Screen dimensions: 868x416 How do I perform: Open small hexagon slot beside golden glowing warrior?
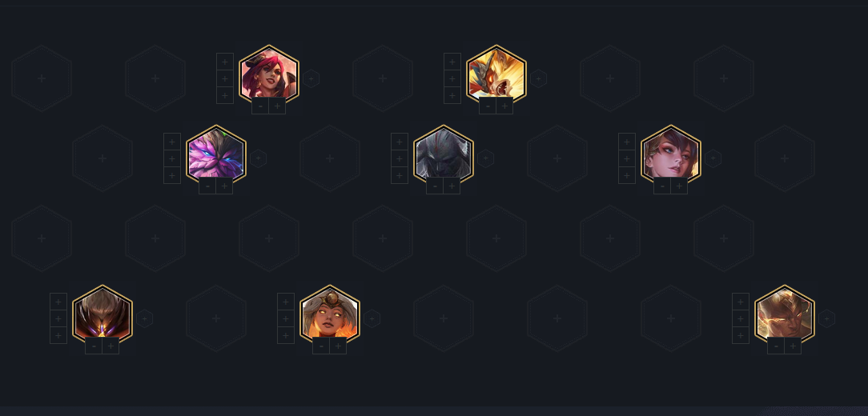pyautogui.click(x=826, y=318)
